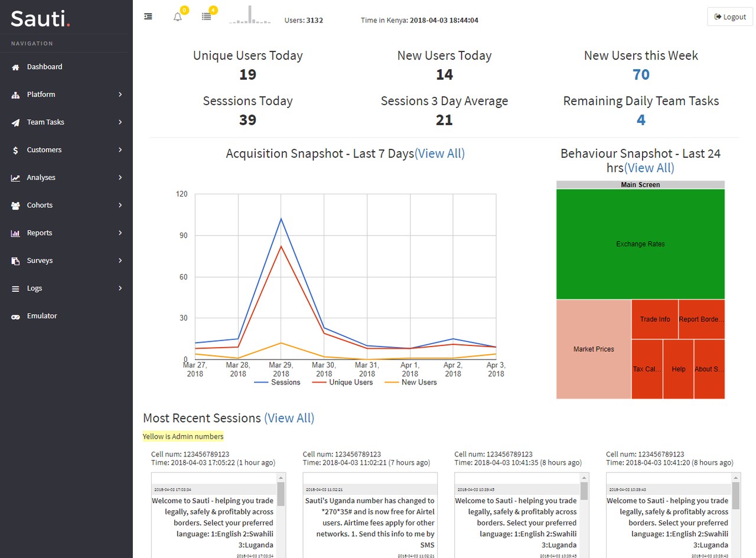Expand the Analyses submenu arrow
756x558 pixels.
click(120, 178)
